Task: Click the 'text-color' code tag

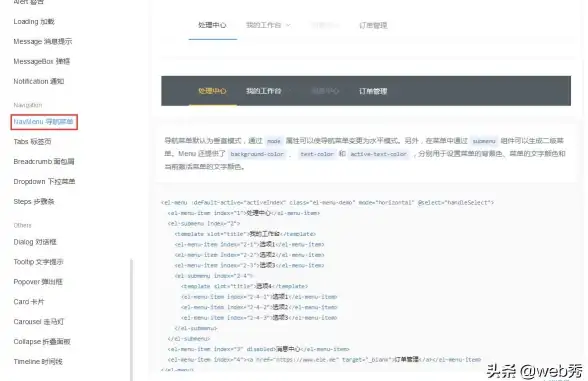Action: pos(317,154)
